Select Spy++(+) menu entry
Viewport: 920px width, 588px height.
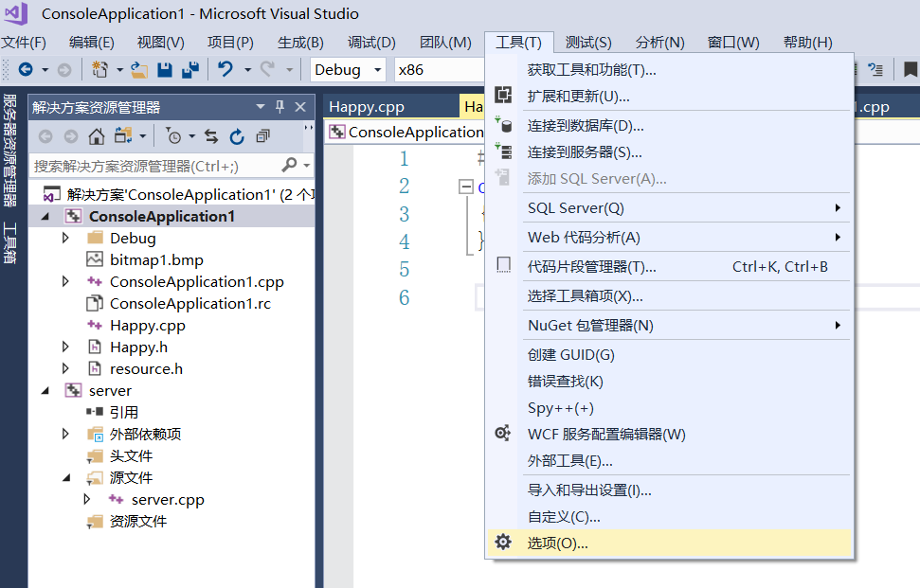click(669, 407)
